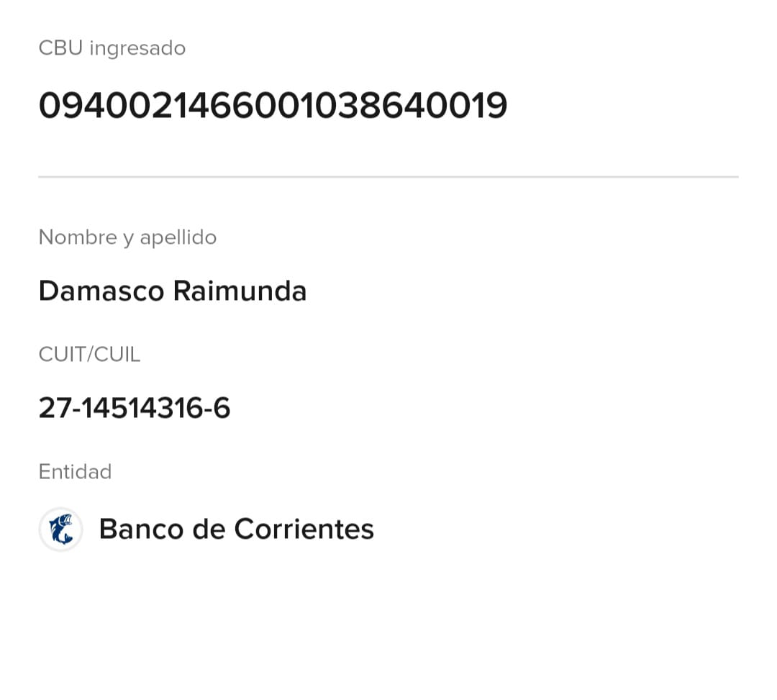Select the entered CBU number 0940021466001038640019
Image resolution: width=777 pixels, height=700 pixels.
[x=273, y=106]
